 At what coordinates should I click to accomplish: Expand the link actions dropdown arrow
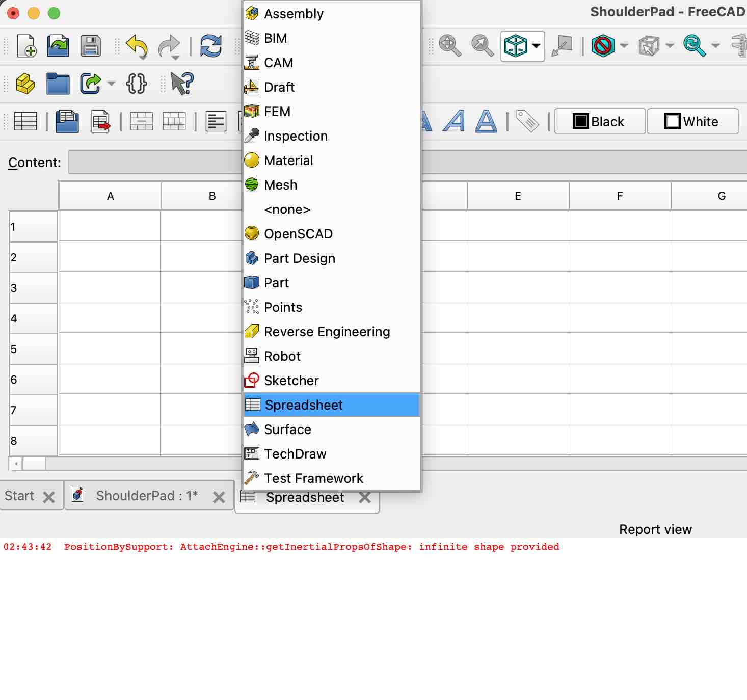[x=111, y=84]
